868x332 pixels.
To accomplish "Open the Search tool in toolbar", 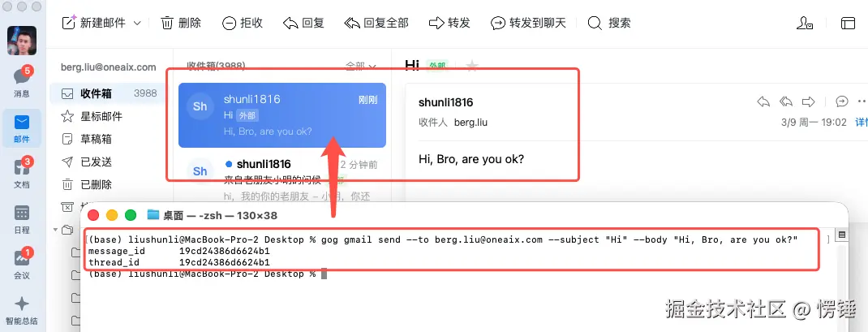I will tap(609, 23).
